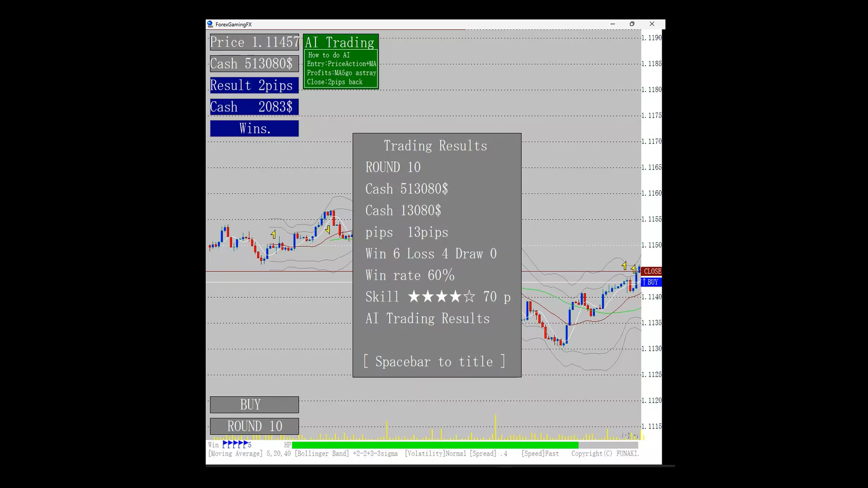This screenshot has width=868, height=488.
Task: Click the Skill star rating row
Action: click(x=438, y=297)
